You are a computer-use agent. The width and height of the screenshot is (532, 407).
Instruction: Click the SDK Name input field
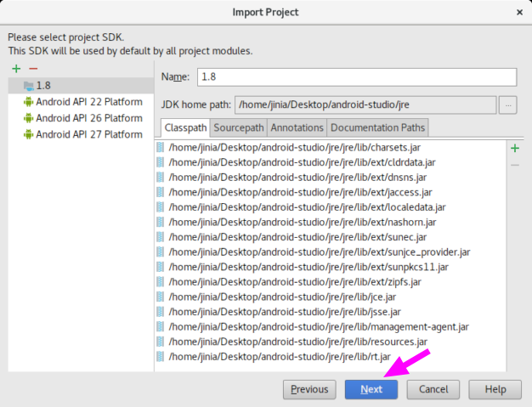(x=357, y=77)
